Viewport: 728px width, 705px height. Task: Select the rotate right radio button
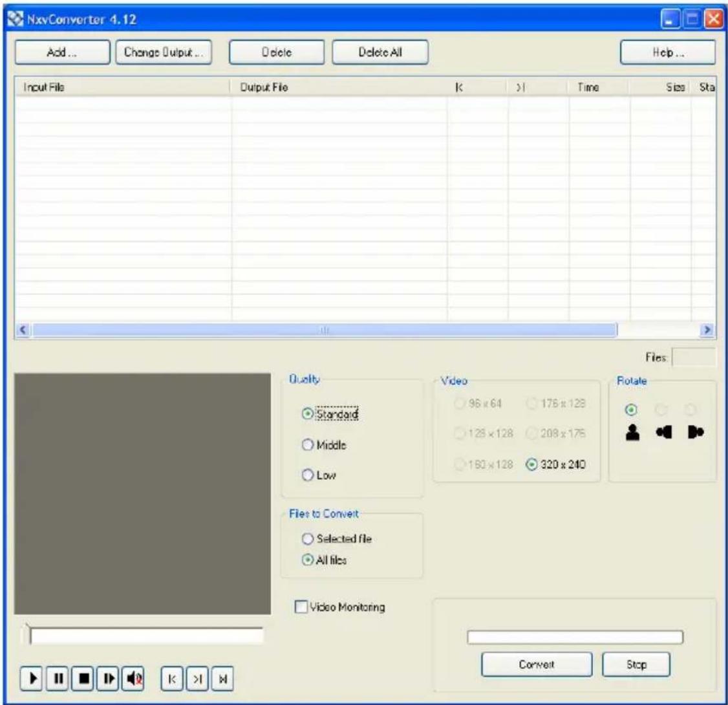pyautogui.click(x=691, y=409)
